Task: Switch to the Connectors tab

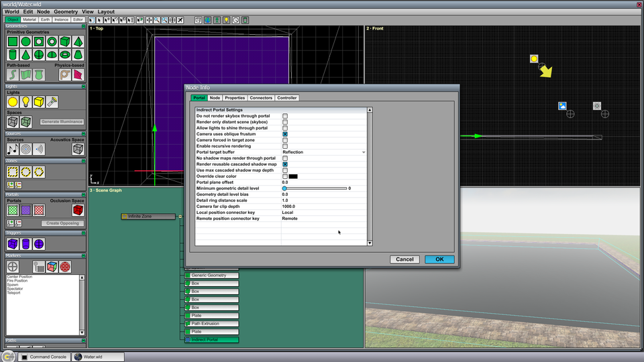Action: [x=261, y=98]
